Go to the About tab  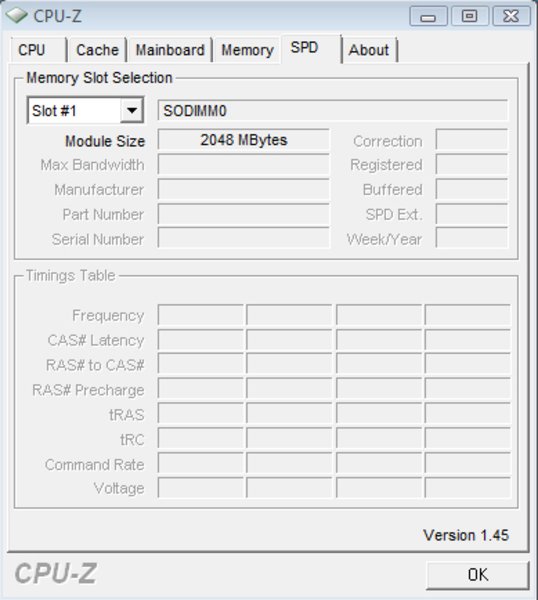[x=369, y=50]
